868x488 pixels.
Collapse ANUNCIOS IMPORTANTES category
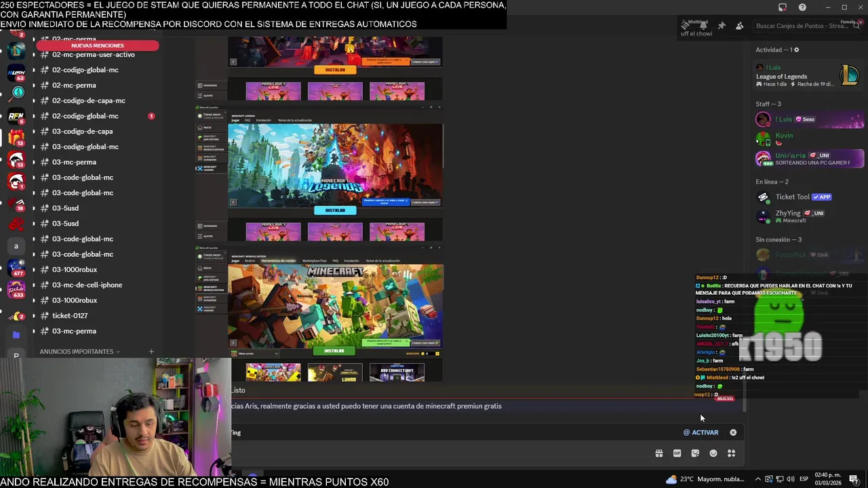(79, 352)
